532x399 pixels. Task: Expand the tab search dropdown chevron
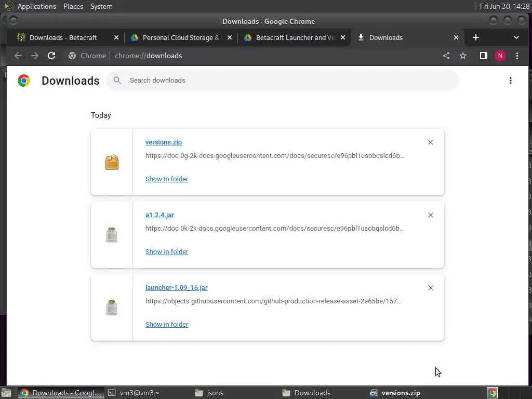(x=516, y=37)
